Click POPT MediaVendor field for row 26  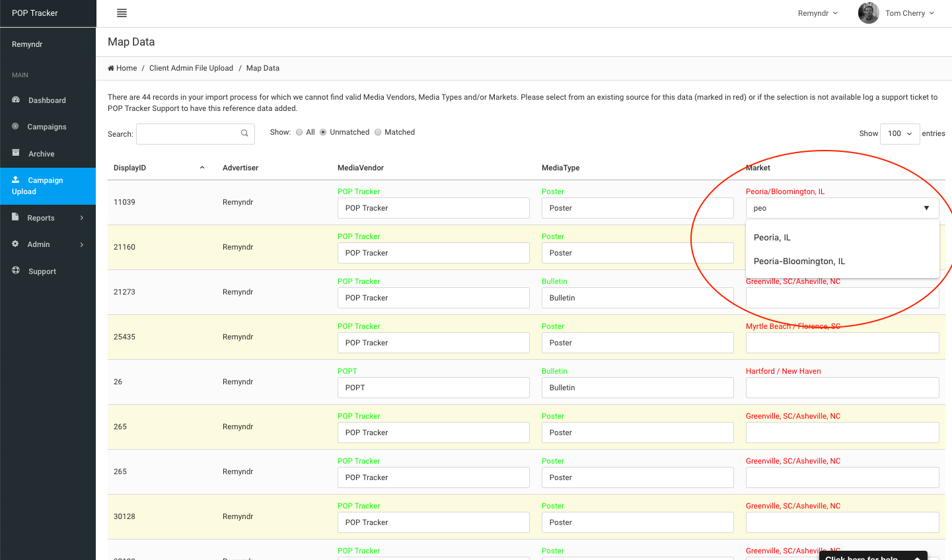[433, 388]
